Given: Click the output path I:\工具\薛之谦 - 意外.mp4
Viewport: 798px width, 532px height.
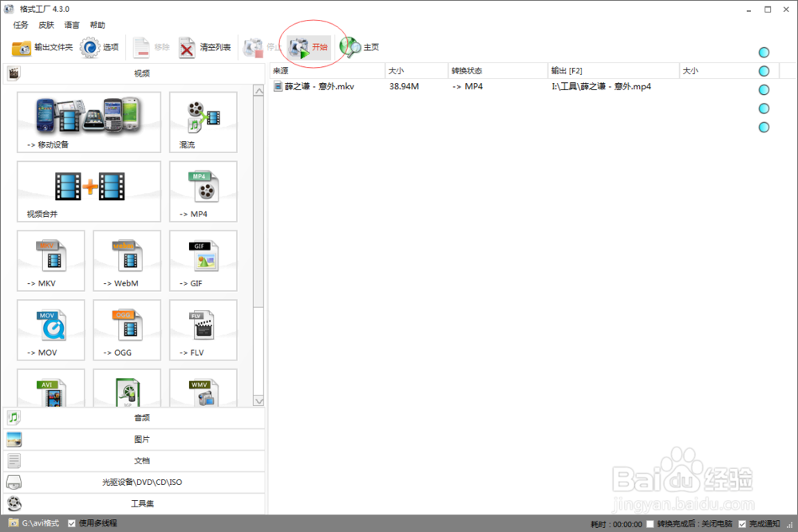Looking at the screenshot, I should coord(601,86).
